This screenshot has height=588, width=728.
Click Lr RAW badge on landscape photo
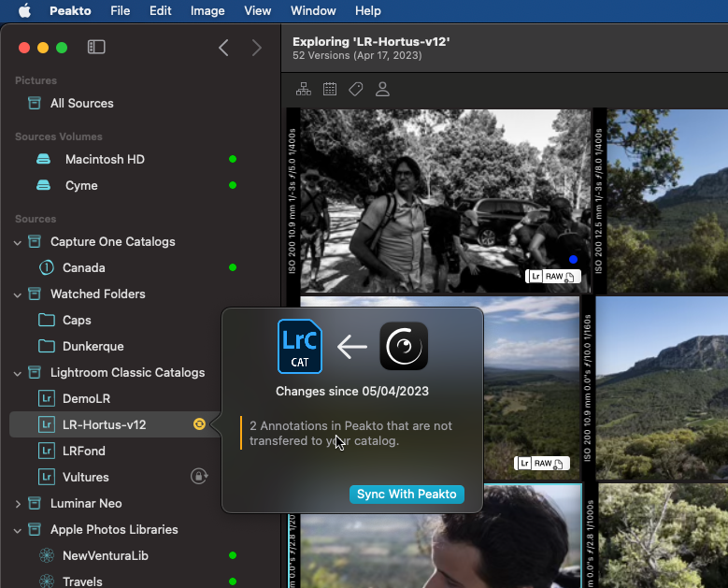tap(542, 464)
